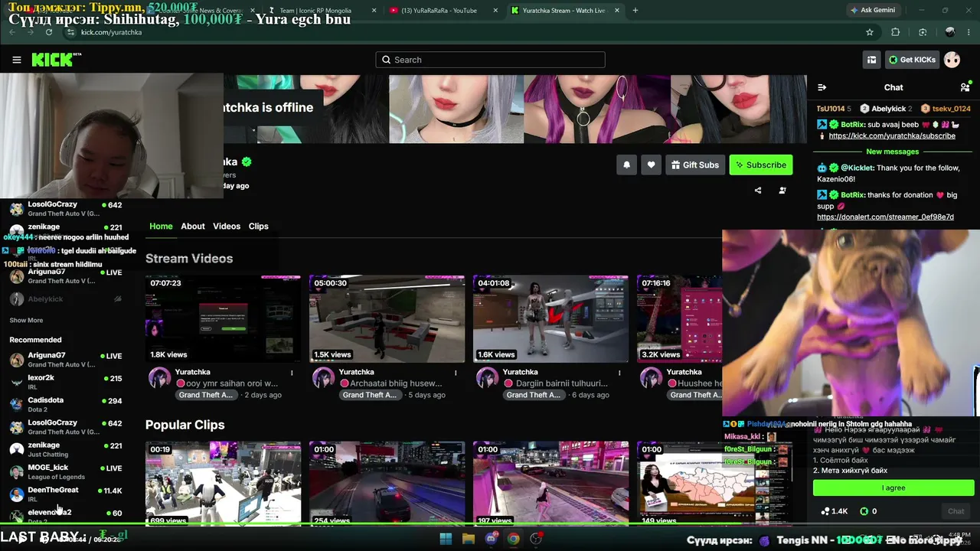Click the Get KICKs button
980x551 pixels.
coord(911,60)
